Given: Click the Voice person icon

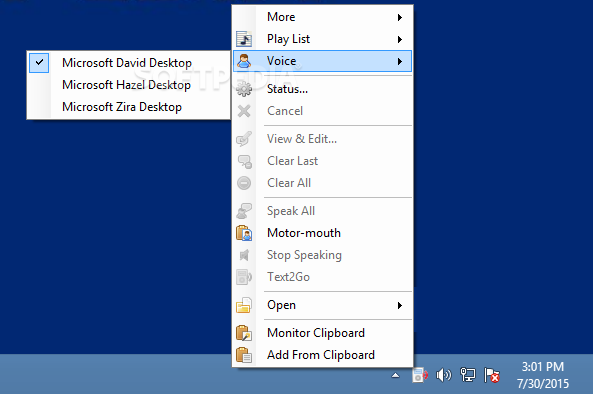Looking at the screenshot, I should tap(244, 61).
